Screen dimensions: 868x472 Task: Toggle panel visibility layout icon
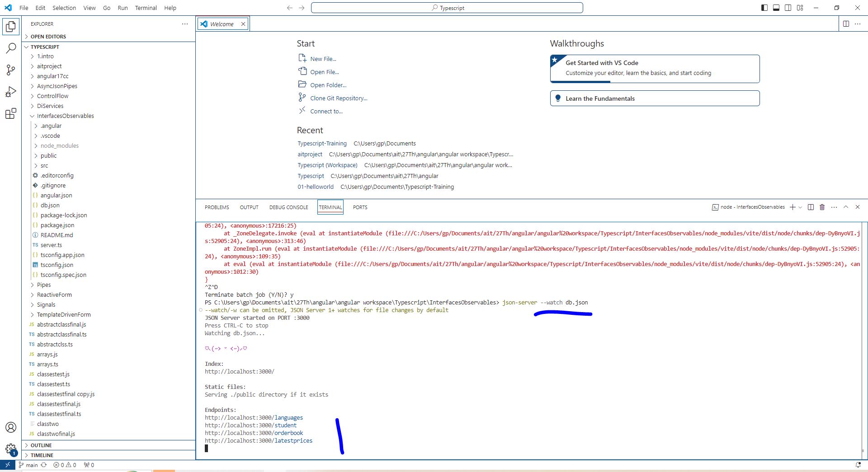[x=776, y=8]
